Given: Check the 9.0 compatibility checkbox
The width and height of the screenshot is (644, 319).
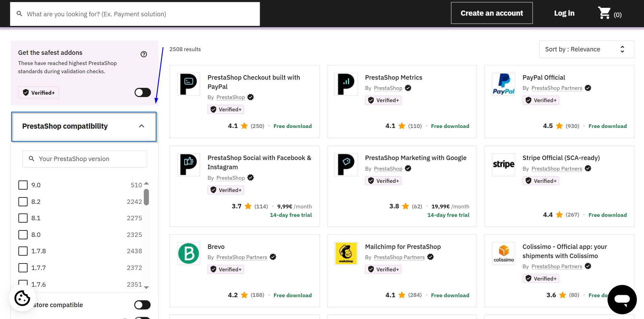Looking at the screenshot, I should (x=23, y=185).
